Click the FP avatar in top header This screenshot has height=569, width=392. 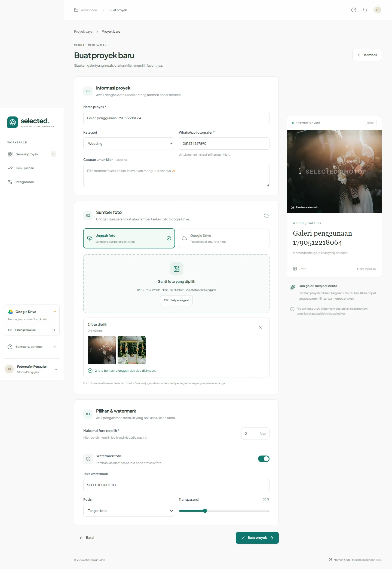pyautogui.click(x=378, y=10)
